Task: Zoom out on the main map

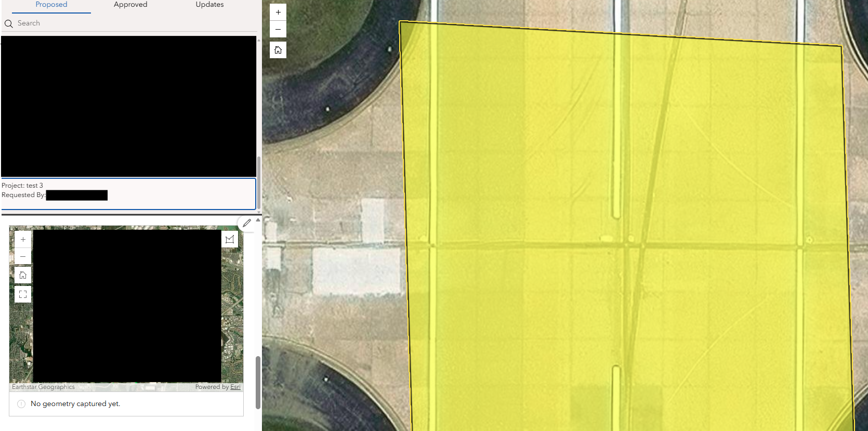Action: (278, 29)
